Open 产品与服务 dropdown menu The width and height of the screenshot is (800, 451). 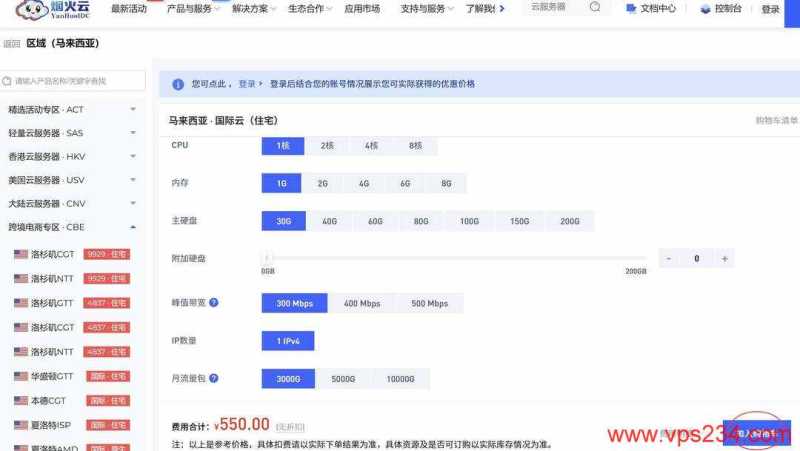(x=193, y=9)
